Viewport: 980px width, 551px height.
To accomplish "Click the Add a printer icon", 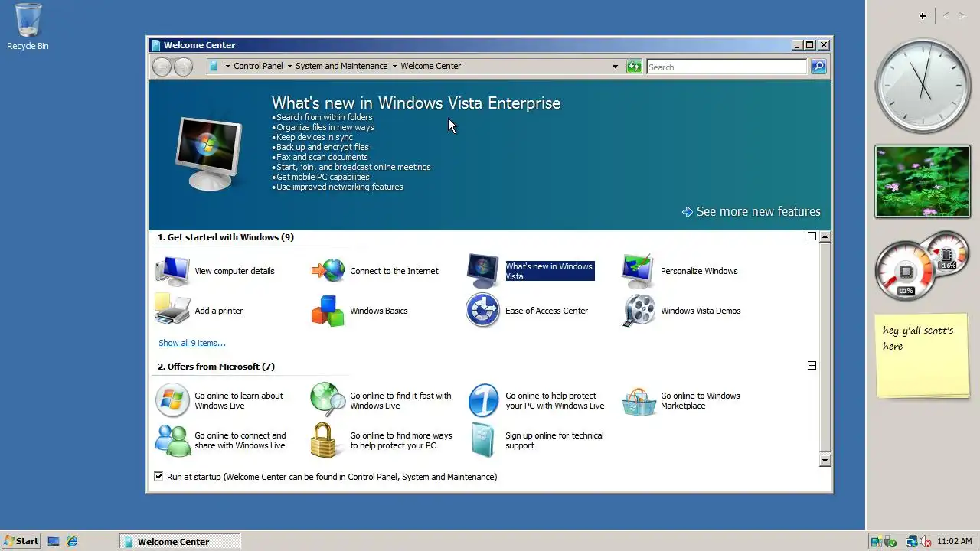I will click(172, 311).
